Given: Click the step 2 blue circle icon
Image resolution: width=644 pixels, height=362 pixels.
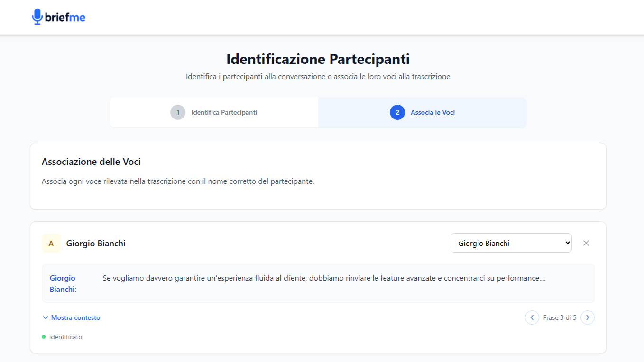Looking at the screenshot, I should pos(397,112).
